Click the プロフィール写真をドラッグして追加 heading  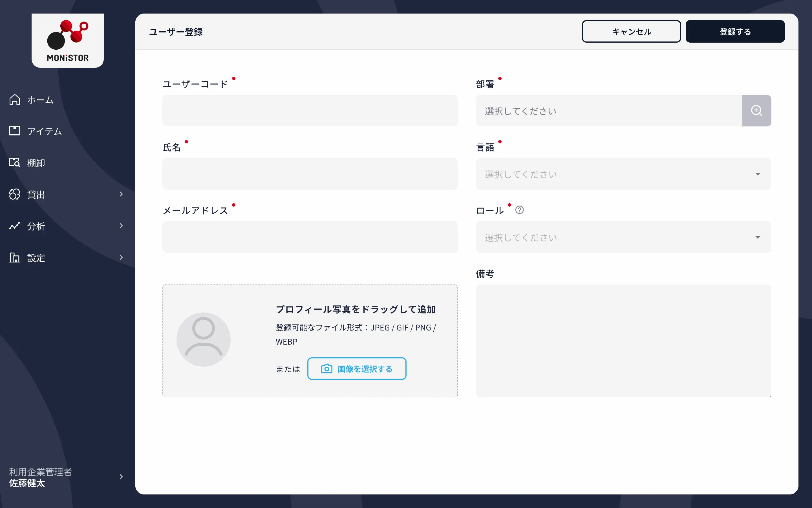tap(356, 309)
